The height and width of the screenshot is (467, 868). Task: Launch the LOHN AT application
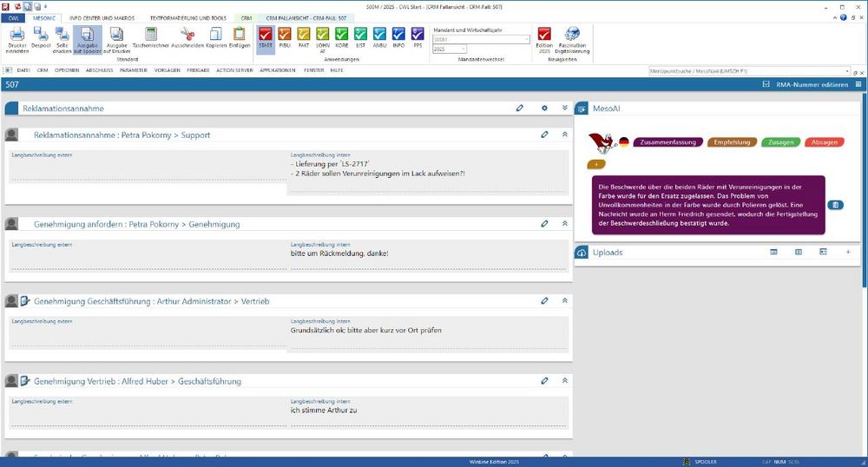point(322,36)
